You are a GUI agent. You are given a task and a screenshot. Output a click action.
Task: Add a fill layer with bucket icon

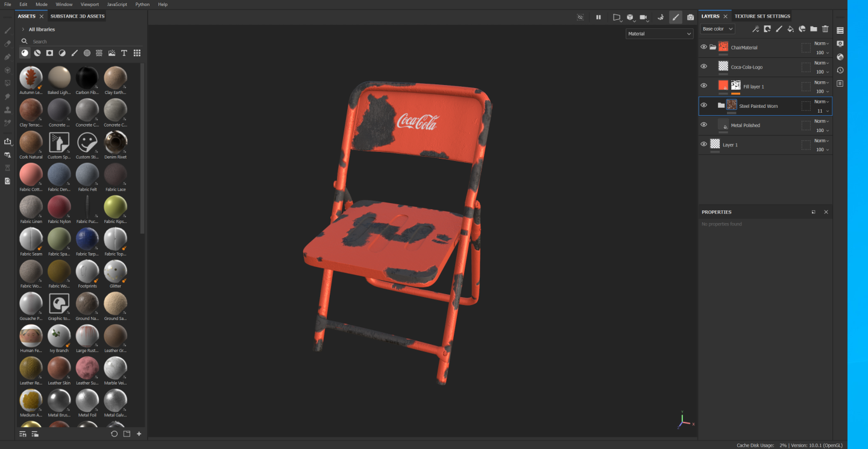790,29
